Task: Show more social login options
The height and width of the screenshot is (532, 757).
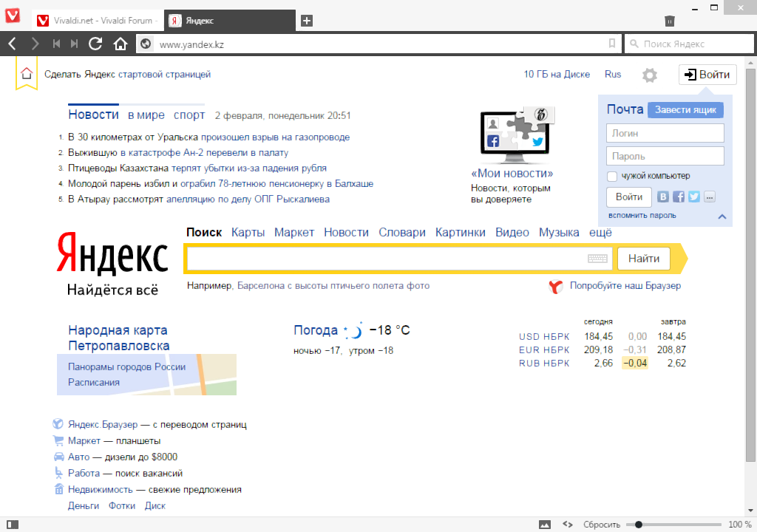Action: (x=709, y=197)
